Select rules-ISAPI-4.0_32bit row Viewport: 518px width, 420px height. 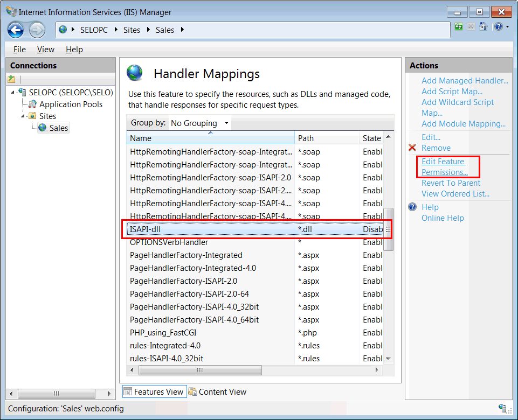tap(255, 358)
